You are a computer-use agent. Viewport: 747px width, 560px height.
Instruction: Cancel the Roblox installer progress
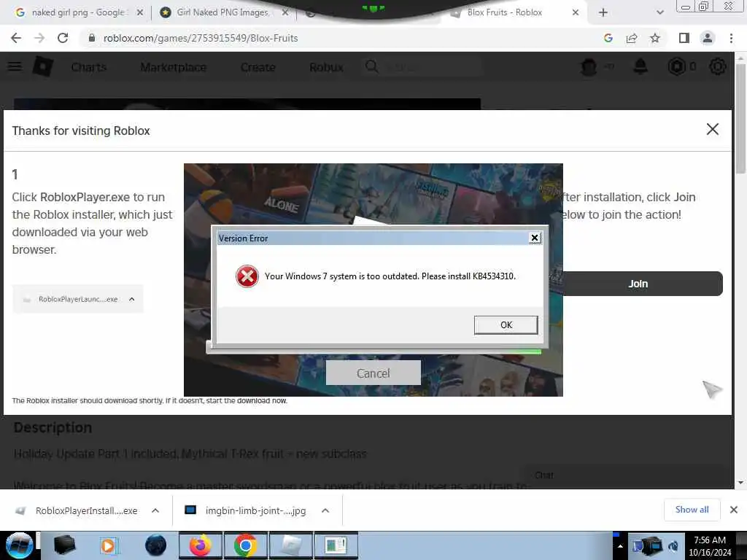coord(373,373)
